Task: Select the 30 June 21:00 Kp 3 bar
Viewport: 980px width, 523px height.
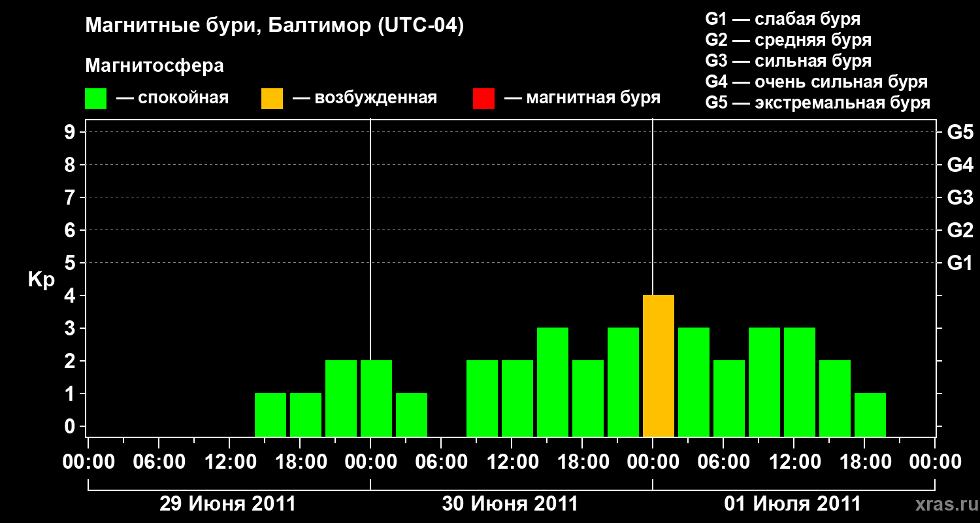Action: click(623, 382)
